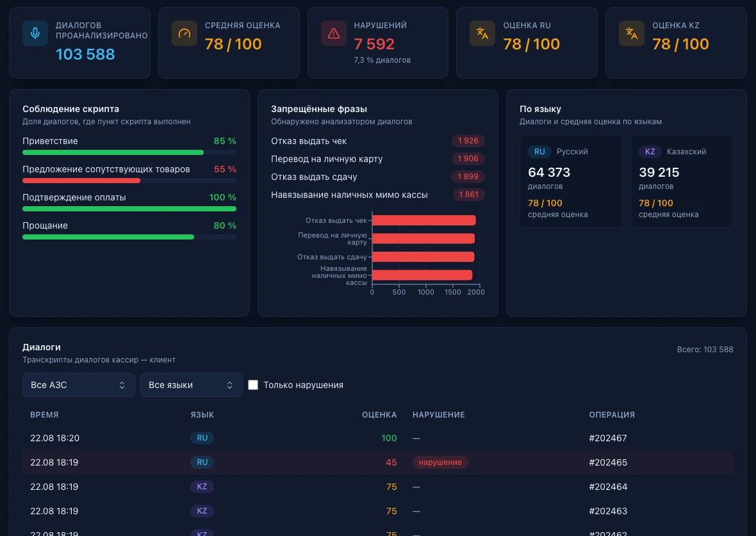Screen dimensions: 756x536
Task: Click the 100 % Подтверждение оплаты value
Action: (x=223, y=197)
